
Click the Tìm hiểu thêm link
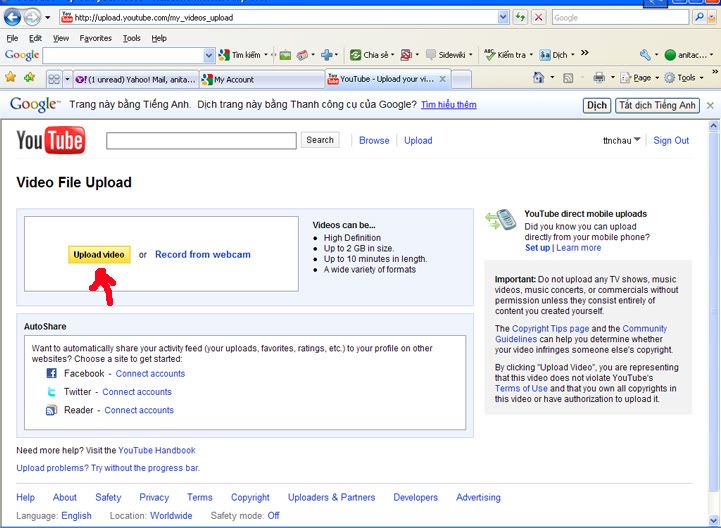coord(448,104)
